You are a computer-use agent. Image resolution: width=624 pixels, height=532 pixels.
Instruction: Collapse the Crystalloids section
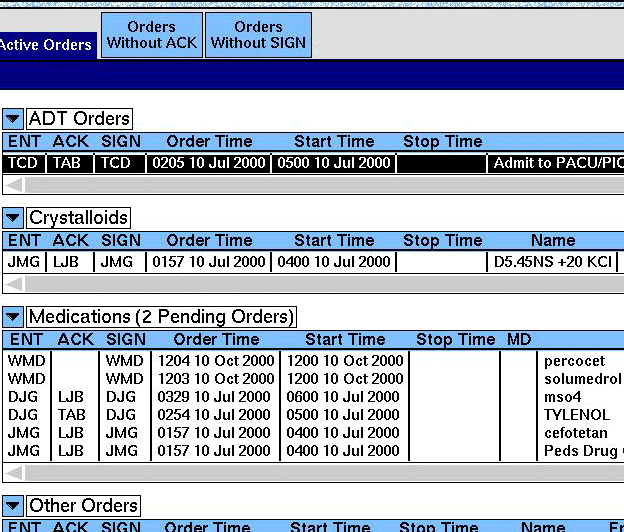click(x=13, y=218)
